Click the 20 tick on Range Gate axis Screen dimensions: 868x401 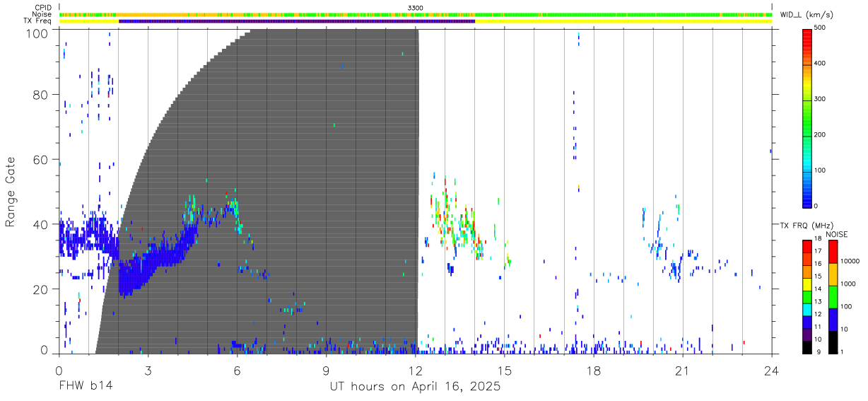[40, 290]
